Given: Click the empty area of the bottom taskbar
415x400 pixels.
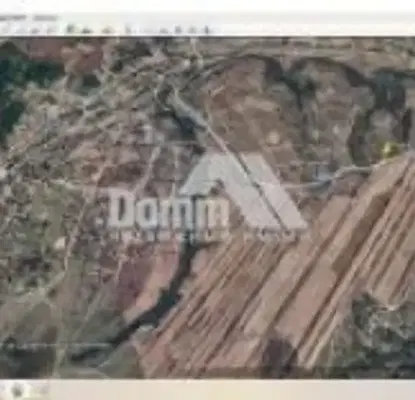Looking at the screenshot, I should pos(233,390).
